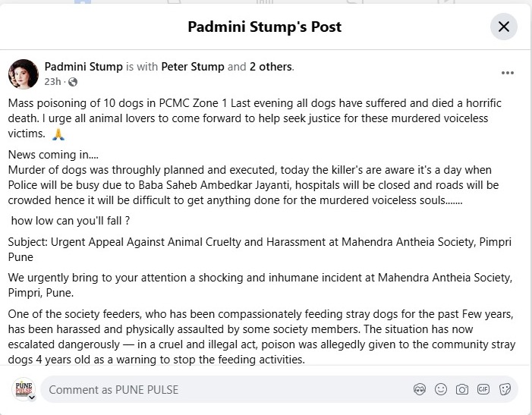
Task: Open Padmini Stump's profile name link
Action: point(83,67)
